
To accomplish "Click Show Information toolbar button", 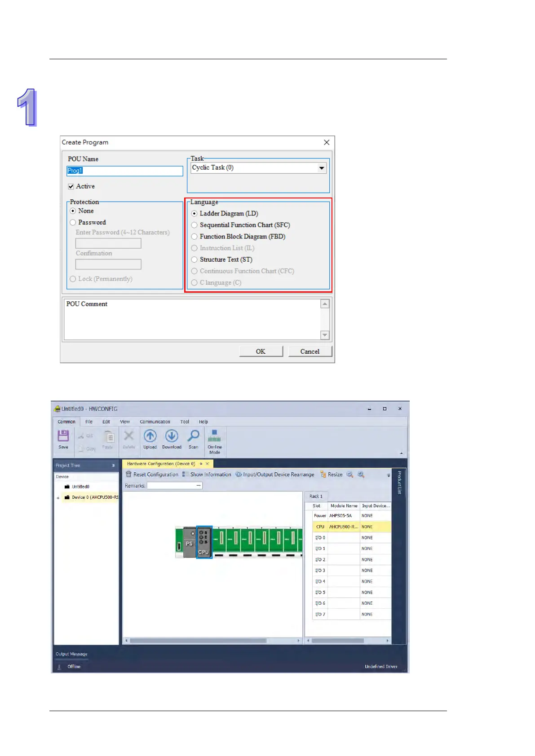I will pyautogui.click(x=207, y=474).
